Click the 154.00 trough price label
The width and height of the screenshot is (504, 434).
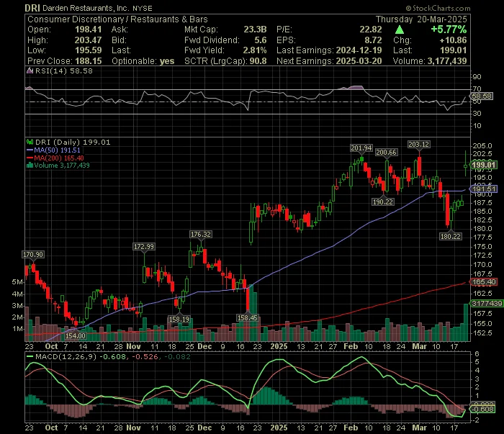tap(75, 335)
